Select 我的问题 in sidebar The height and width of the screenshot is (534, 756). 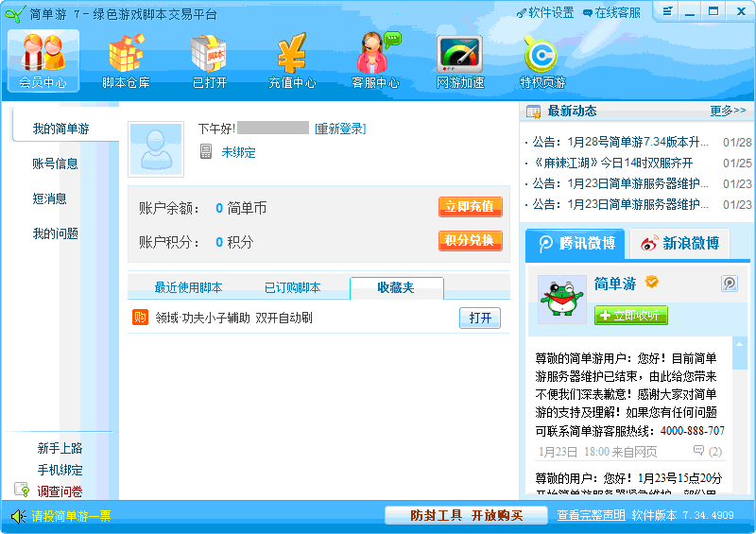55,234
